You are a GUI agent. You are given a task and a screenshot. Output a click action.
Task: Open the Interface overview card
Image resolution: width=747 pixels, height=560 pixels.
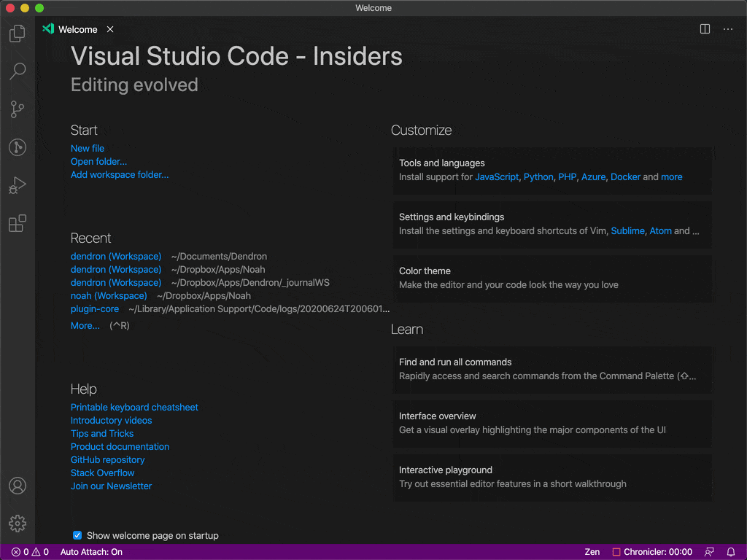[x=553, y=424]
